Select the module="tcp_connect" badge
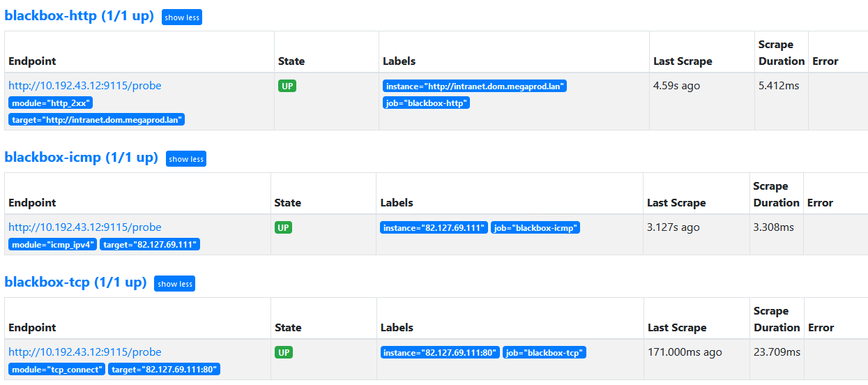This screenshot has width=868, height=385. tap(57, 370)
